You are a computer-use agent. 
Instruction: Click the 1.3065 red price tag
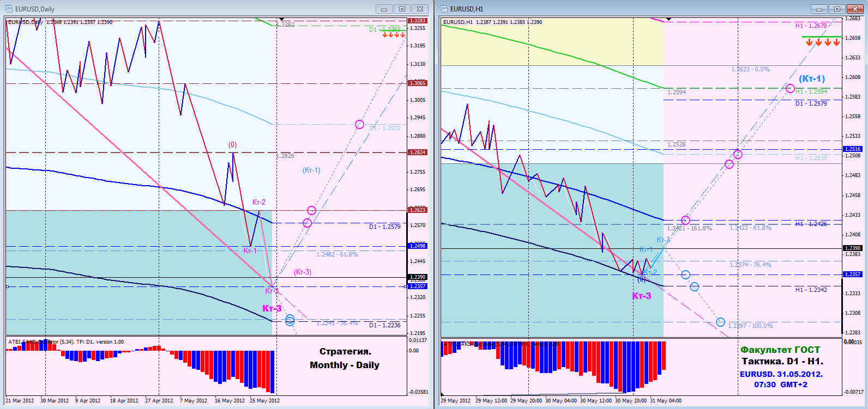pyautogui.click(x=418, y=83)
